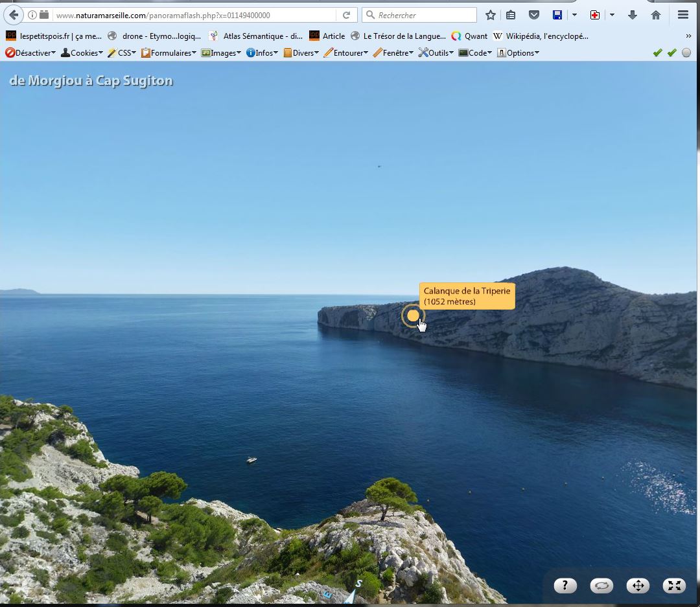Open the Pocket icon in toolbar

[x=534, y=15]
